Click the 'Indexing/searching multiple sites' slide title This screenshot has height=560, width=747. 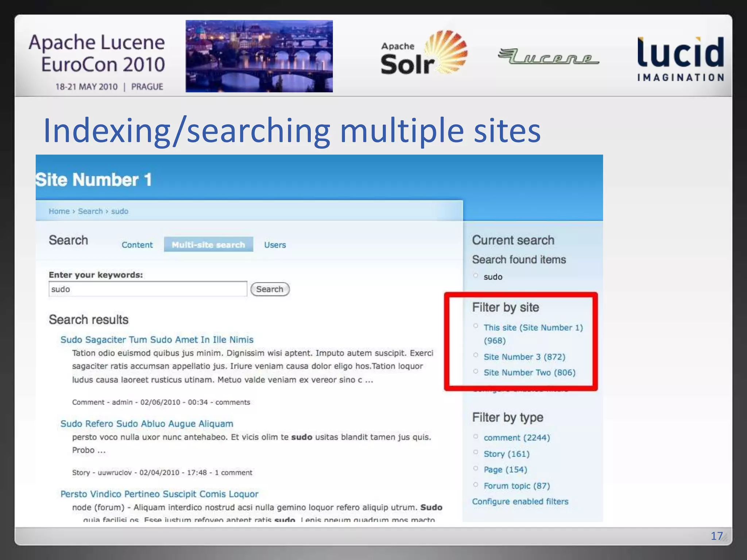292,131
